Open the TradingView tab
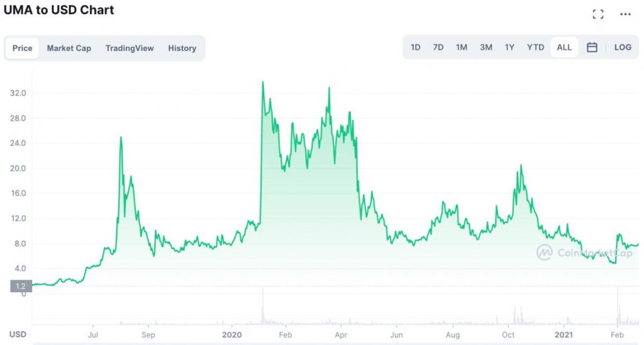 pyautogui.click(x=130, y=48)
